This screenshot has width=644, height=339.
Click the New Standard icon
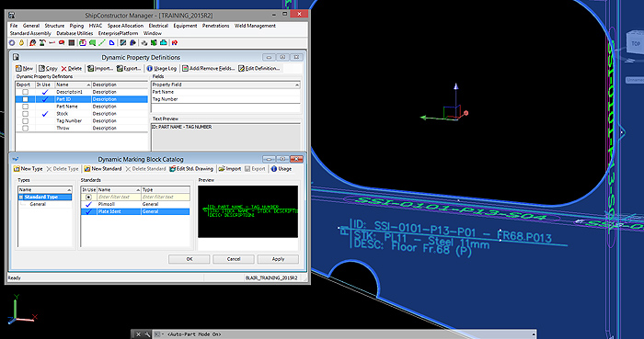point(87,169)
